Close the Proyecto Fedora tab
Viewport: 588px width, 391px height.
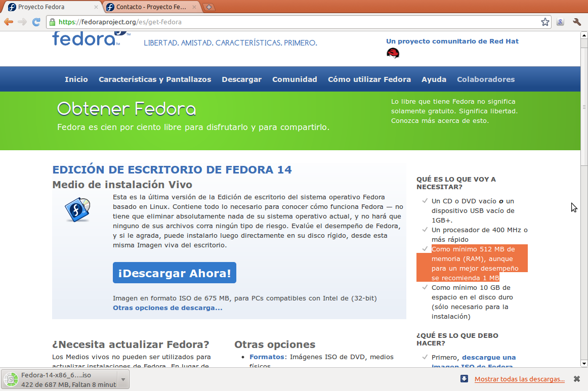click(96, 7)
